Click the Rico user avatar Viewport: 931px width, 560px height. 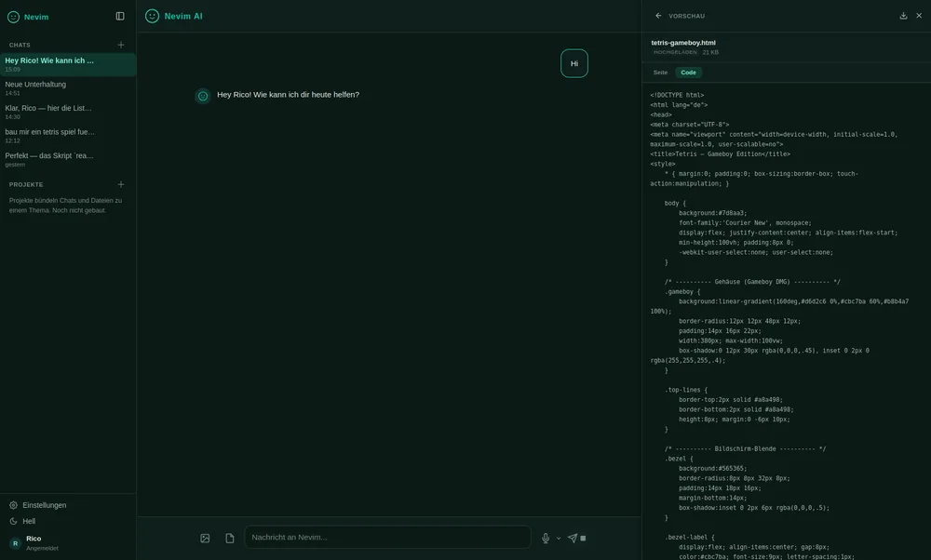[16, 543]
